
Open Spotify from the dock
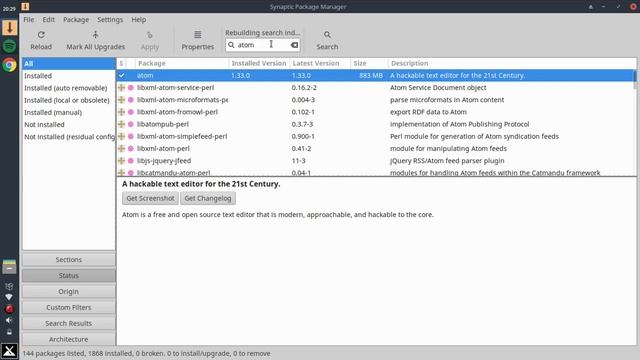click(x=9, y=46)
